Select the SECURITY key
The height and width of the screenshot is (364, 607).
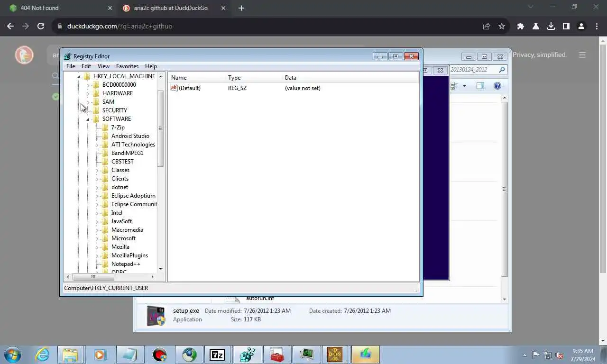point(114,110)
